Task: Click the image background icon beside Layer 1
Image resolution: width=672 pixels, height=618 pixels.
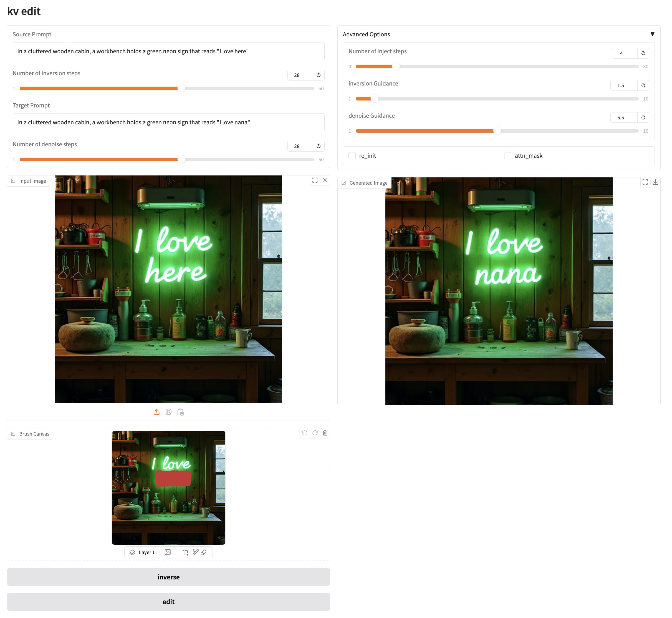Action: click(x=168, y=552)
